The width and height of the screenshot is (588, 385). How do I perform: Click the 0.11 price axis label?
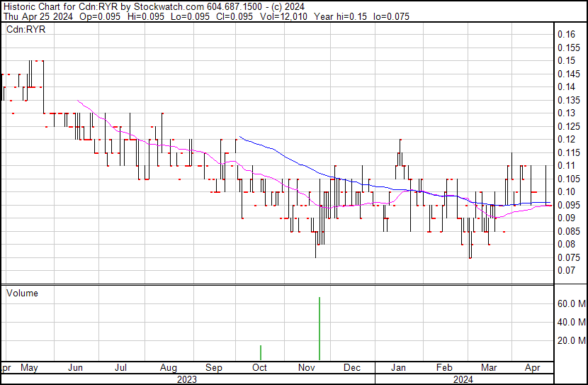point(566,165)
